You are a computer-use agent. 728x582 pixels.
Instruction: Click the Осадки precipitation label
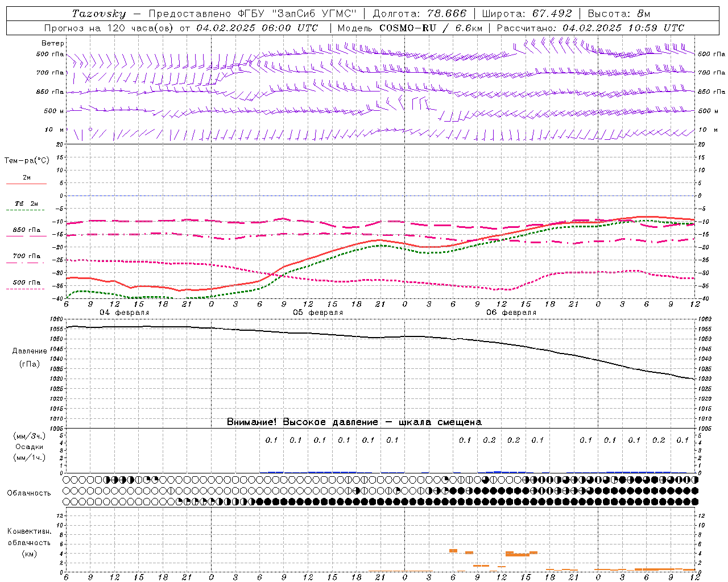click(x=30, y=447)
